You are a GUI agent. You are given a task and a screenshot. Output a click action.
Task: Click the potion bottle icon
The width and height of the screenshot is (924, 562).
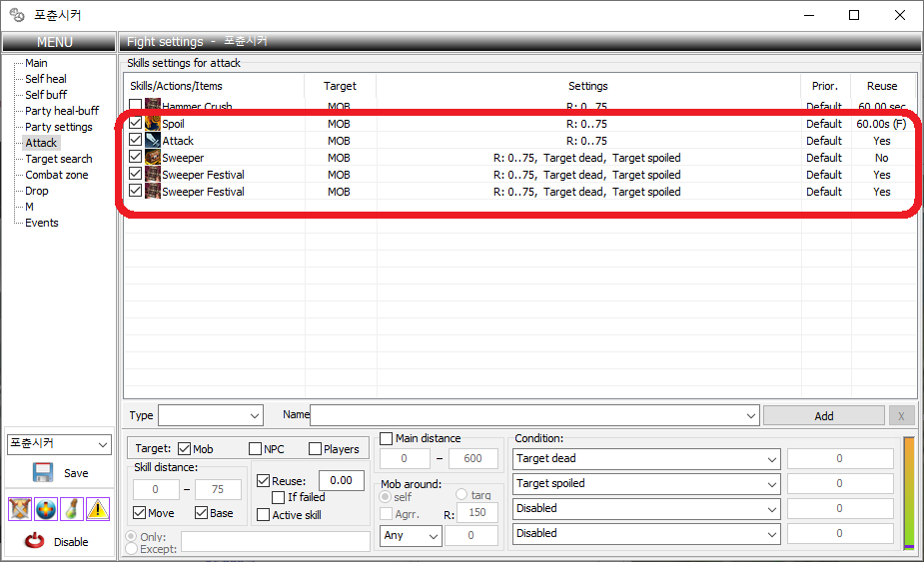point(71,509)
